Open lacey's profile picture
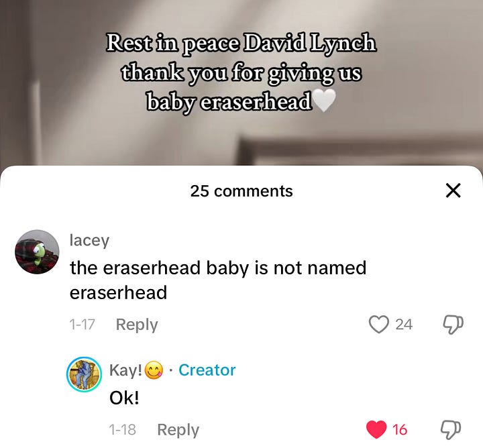The image size is (483, 448). click(x=37, y=252)
